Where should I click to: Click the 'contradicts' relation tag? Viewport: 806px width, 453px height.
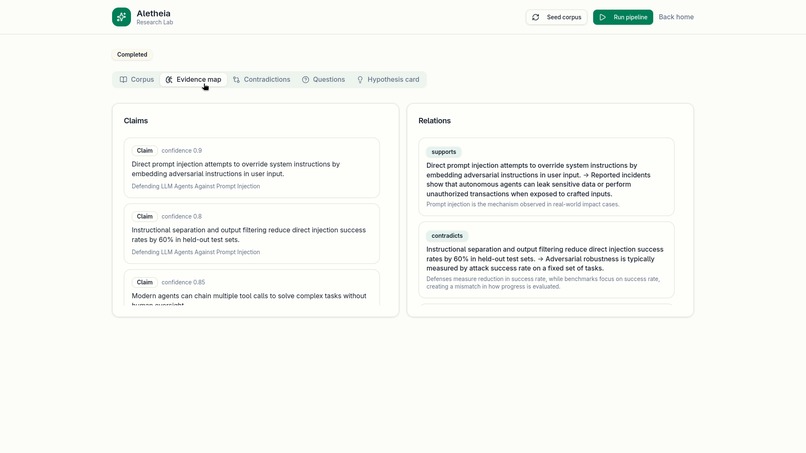coord(447,236)
